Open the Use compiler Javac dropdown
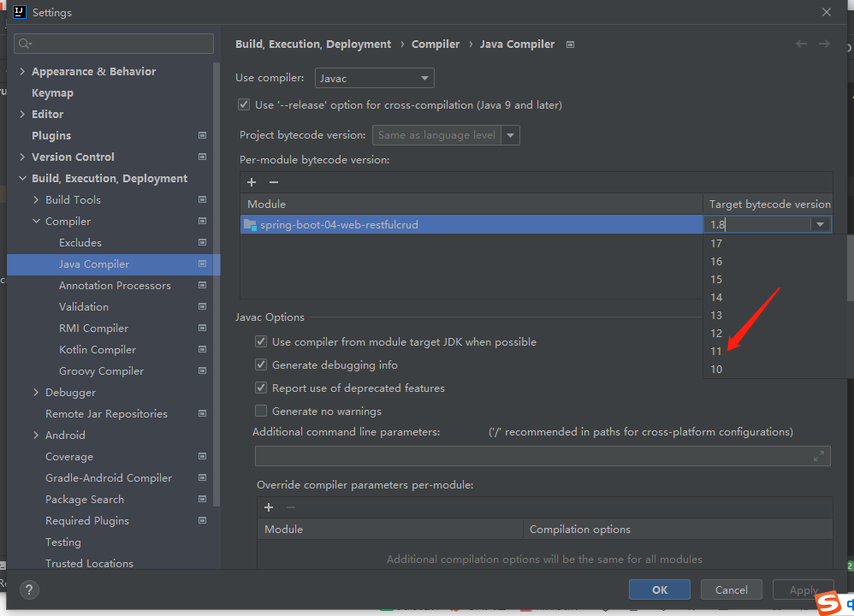 tap(374, 77)
